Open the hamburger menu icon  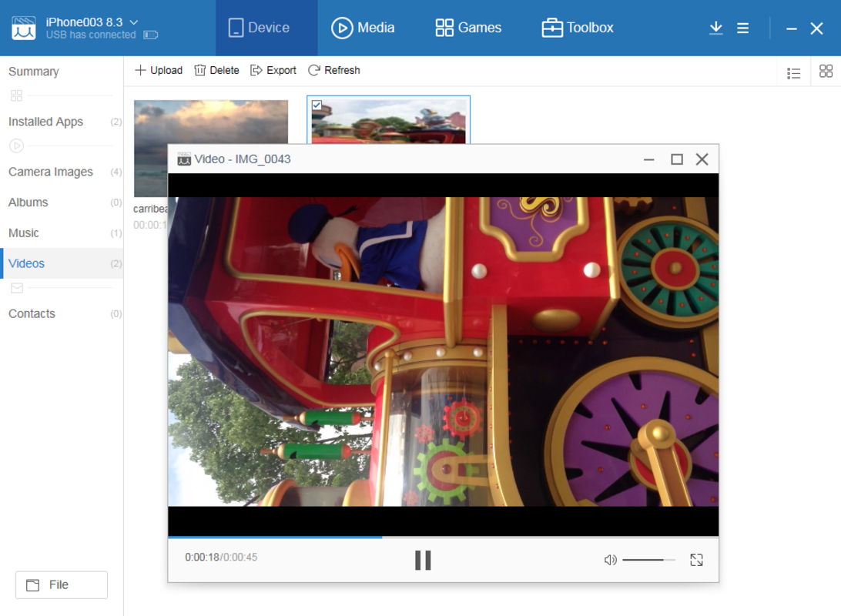click(743, 28)
